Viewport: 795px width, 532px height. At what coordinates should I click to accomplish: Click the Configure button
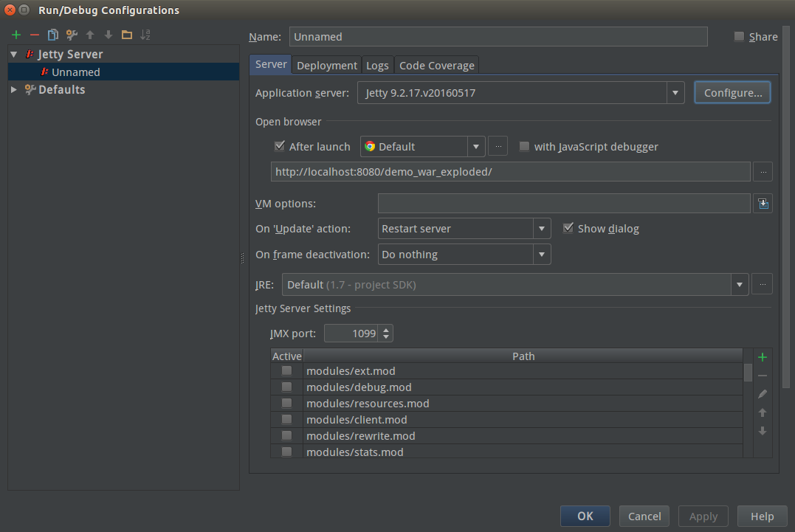[732, 92]
